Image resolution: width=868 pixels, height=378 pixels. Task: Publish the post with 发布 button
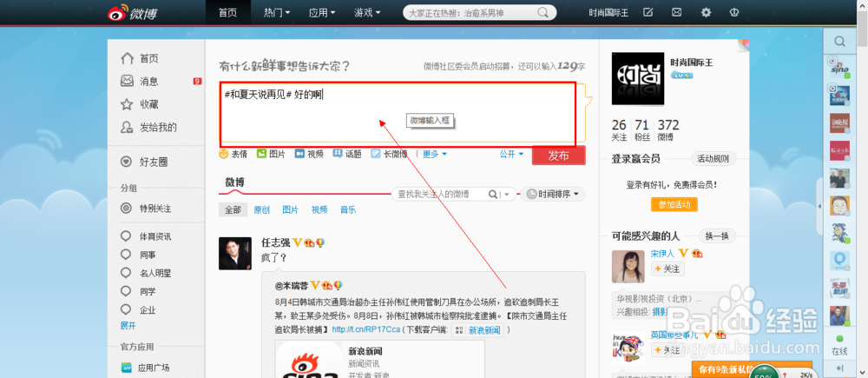click(558, 156)
